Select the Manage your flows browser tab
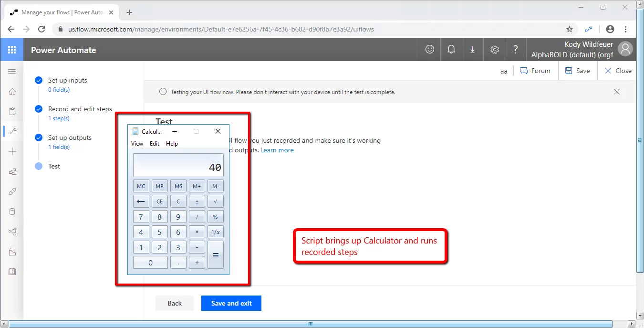The width and height of the screenshot is (644, 328). coord(62,12)
